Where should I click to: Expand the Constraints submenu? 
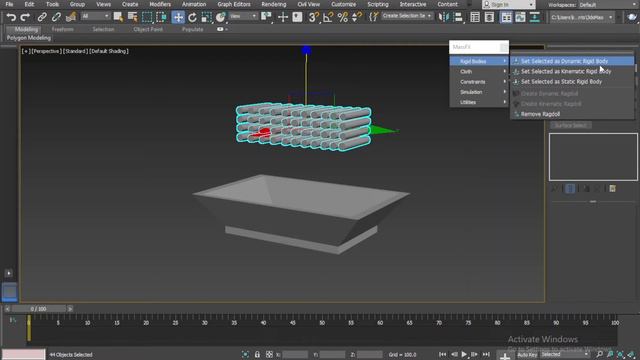[479, 82]
